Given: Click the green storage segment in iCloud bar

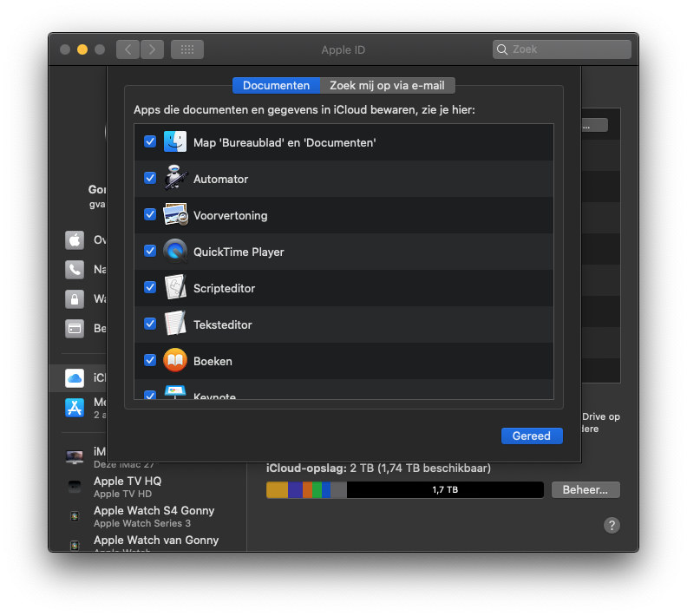Looking at the screenshot, I should (x=317, y=490).
